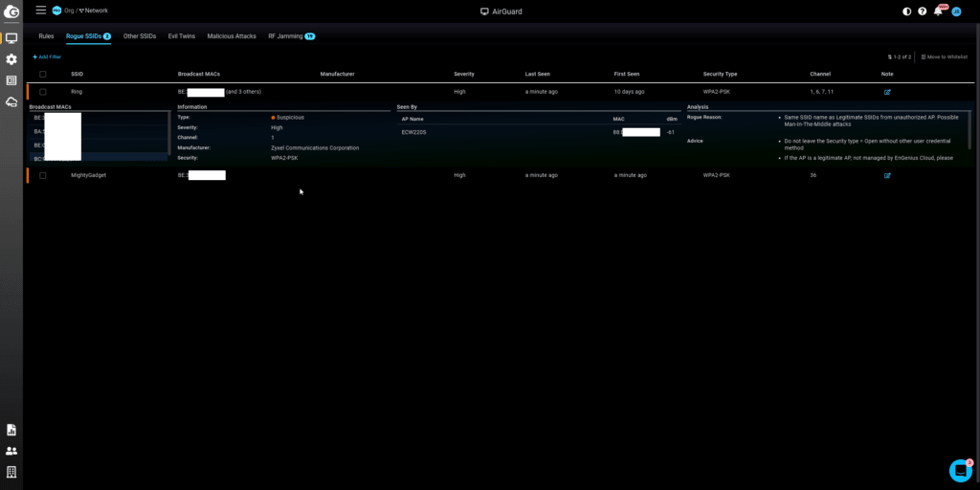980x490 pixels.
Task: Edit the note for Ring SSID
Action: [x=887, y=92]
